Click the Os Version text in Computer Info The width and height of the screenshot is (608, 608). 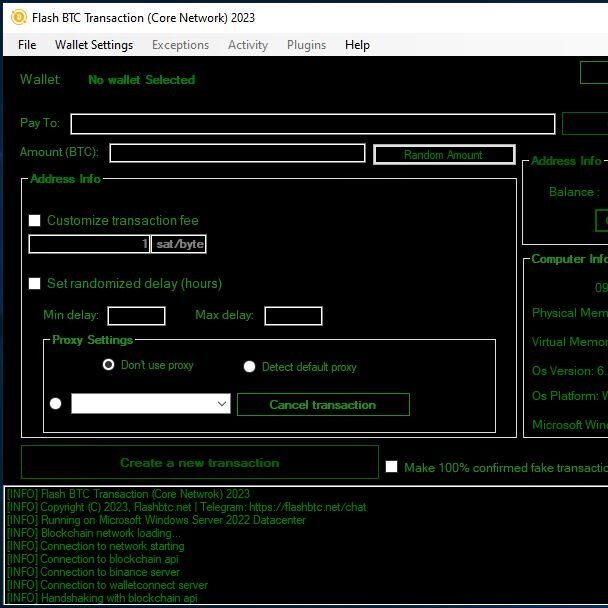click(570, 371)
